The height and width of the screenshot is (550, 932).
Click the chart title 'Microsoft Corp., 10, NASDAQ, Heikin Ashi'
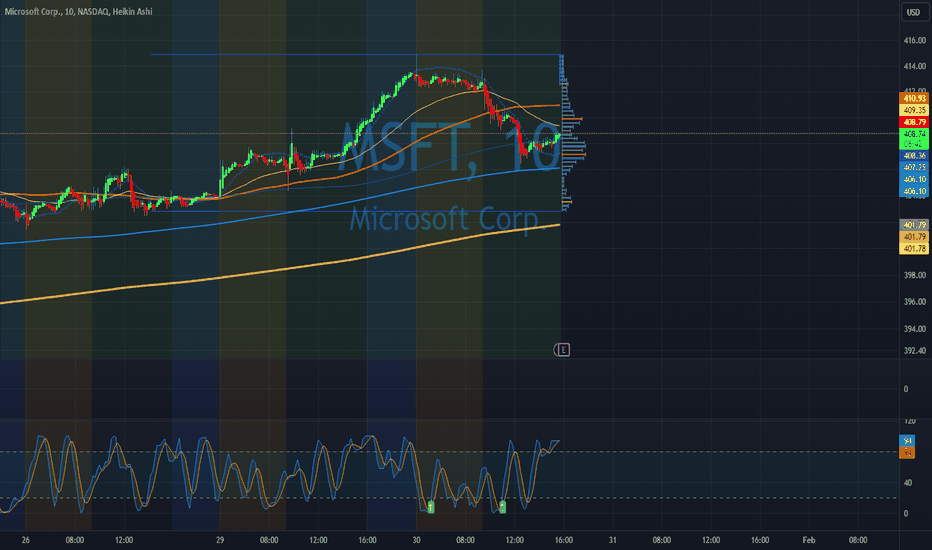pos(78,11)
